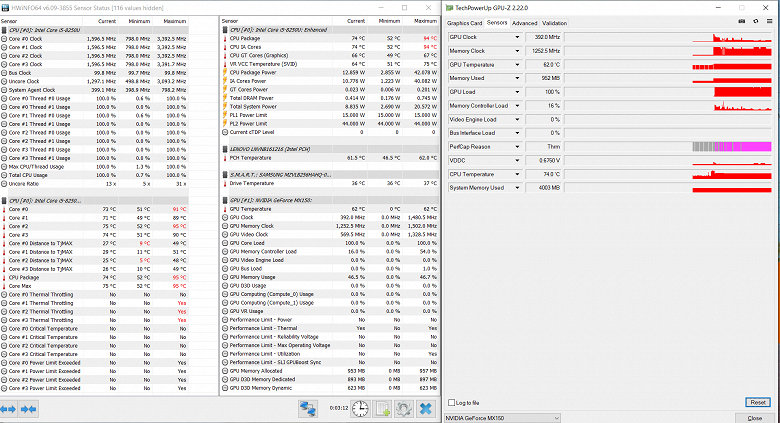Click CPU Temperature value field 74.0 °C

point(544,174)
